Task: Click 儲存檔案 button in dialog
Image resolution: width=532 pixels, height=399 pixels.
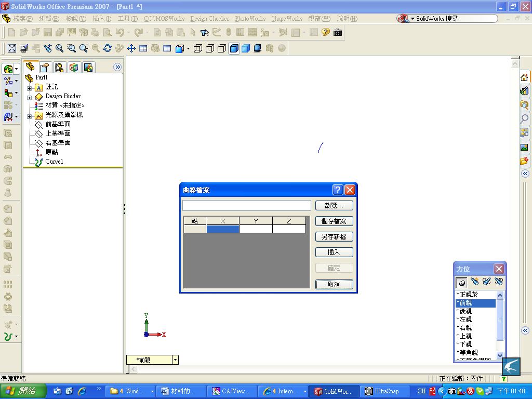Action: (x=334, y=221)
